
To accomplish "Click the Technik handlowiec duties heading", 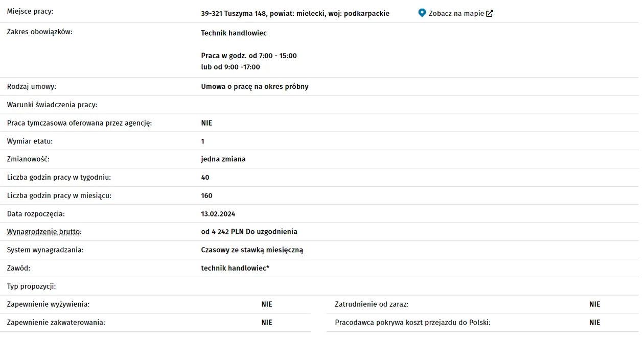I will pos(234,33).
